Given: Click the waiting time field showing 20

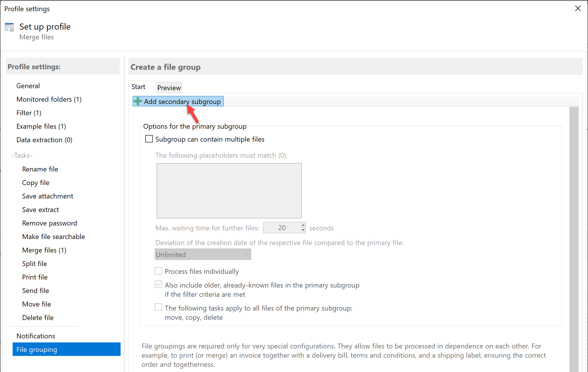Looking at the screenshot, I should pos(283,228).
